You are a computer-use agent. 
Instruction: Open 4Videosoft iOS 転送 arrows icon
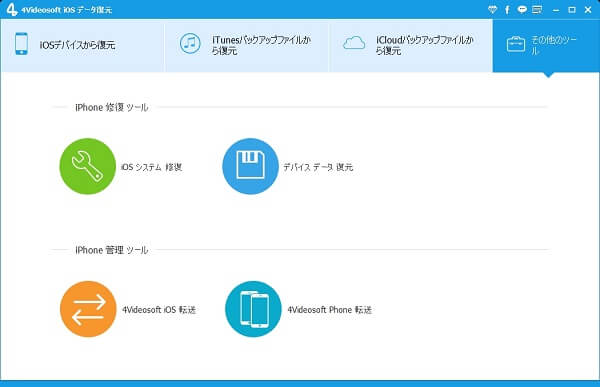[88, 309]
